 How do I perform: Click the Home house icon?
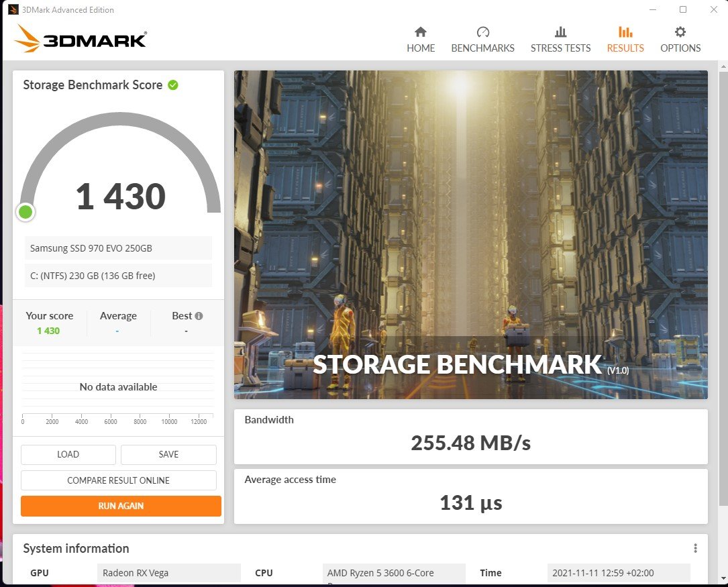click(421, 32)
